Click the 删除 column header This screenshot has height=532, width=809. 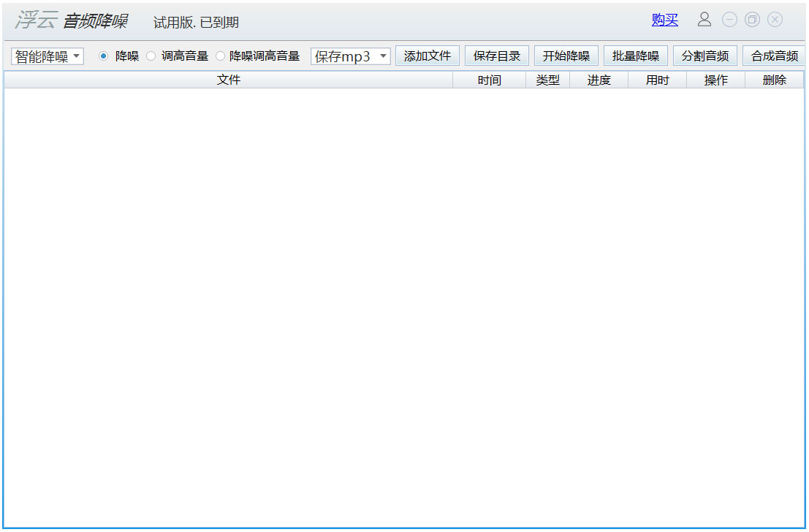tap(775, 80)
